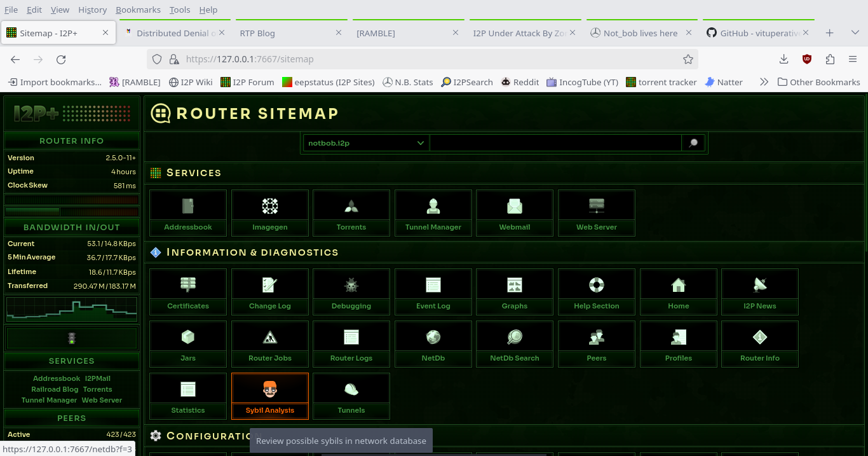Open the Change Log tile
The height and width of the screenshot is (456, 868).
[x=270, y=292]
